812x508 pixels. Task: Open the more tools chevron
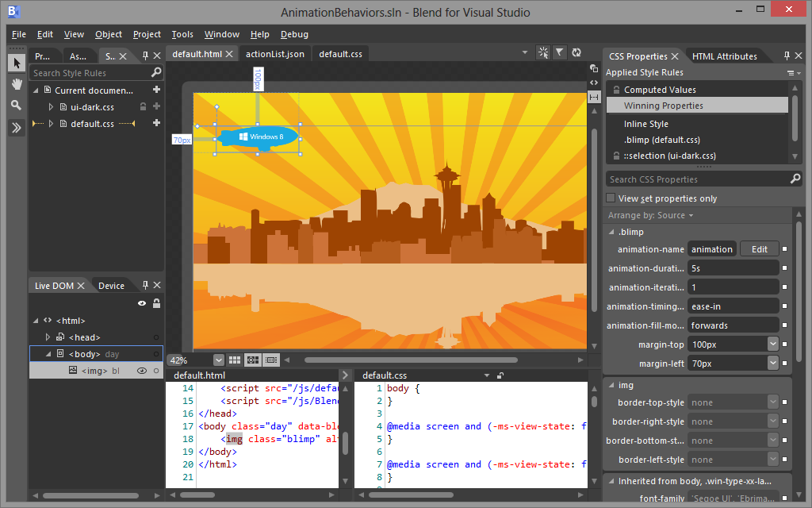(17, 128)
